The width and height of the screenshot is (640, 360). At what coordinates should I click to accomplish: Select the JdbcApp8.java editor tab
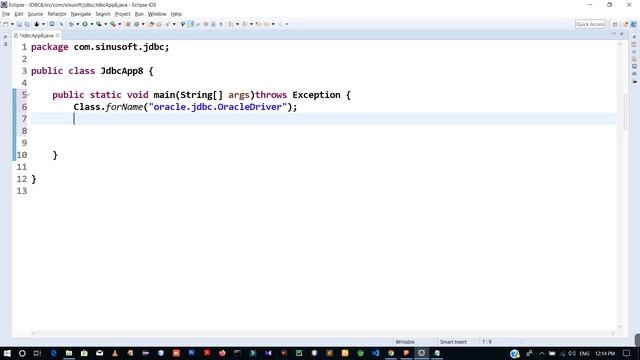pyautogui.click(x=36, y=36)
